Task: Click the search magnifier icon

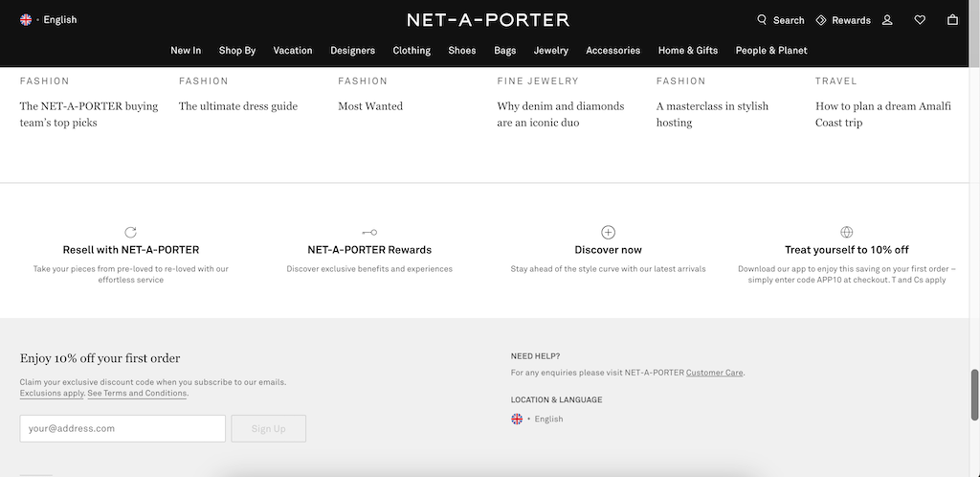Action: click(x=761, y=19)
